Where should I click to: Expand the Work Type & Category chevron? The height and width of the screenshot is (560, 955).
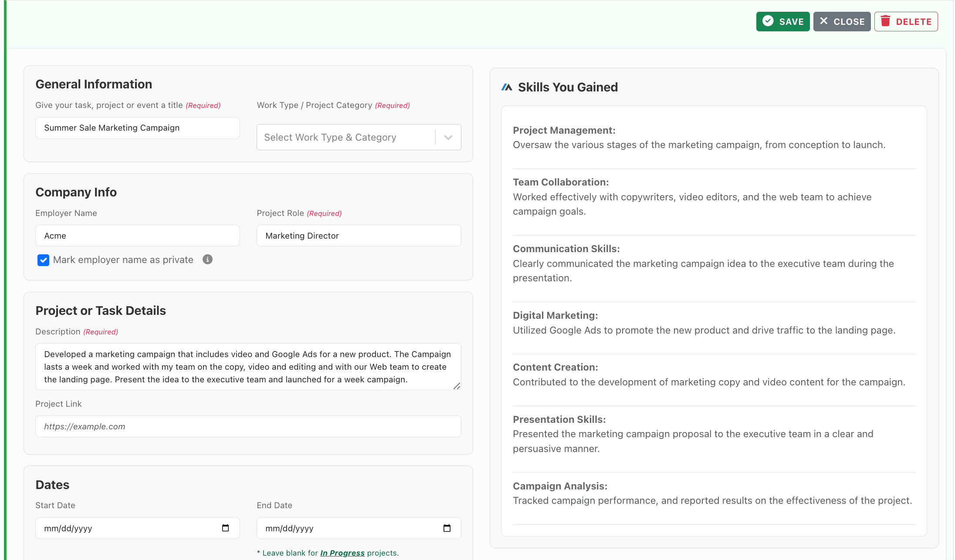(x=448, y=137)
